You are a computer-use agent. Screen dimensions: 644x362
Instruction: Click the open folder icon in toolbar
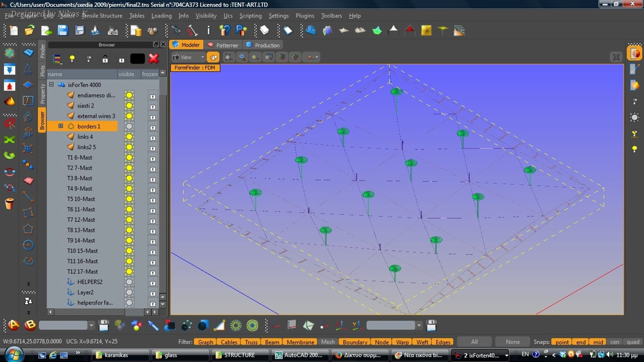click(x=29, y=31)
